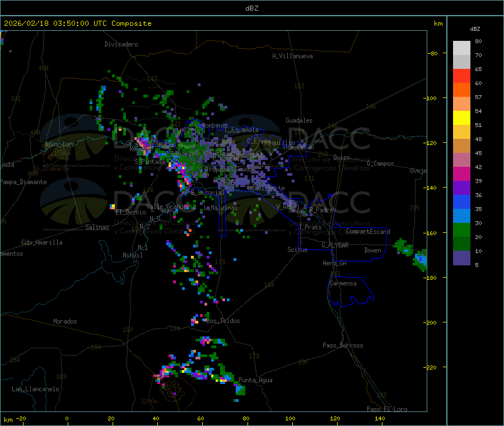Viewport: 504px width, 426px height.
Task: Click the Paso_El_Loro map label
Action: point(387,409)
